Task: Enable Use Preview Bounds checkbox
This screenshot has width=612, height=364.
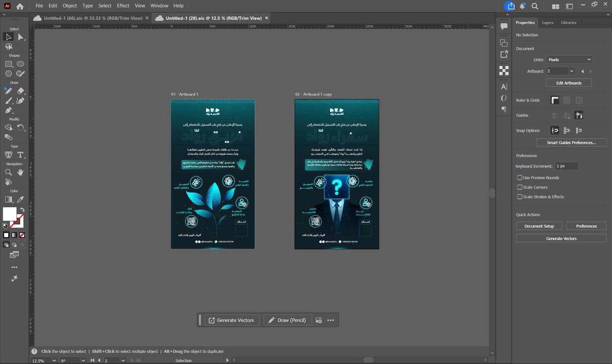Action: click(x=520, y=177)
